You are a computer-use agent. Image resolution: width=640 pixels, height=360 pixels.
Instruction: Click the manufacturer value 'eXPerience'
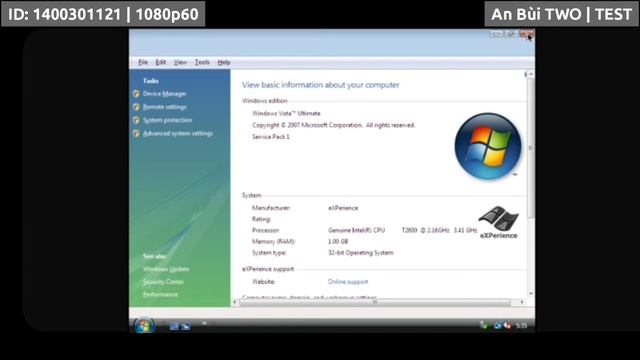343,208
